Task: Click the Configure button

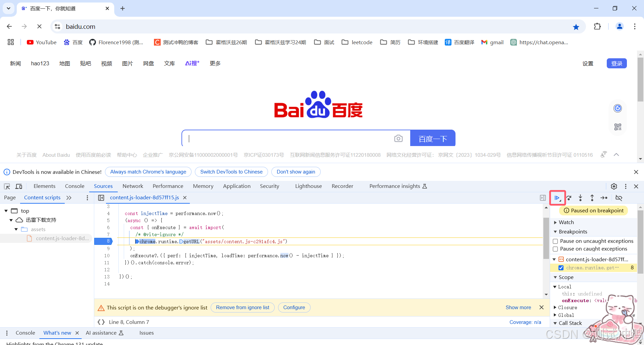Action: click(294, 307)
